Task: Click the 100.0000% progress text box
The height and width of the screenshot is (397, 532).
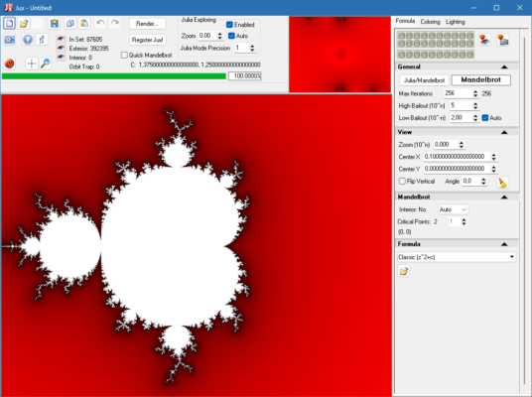Action: pyautogui.click(x=244, y=76)
